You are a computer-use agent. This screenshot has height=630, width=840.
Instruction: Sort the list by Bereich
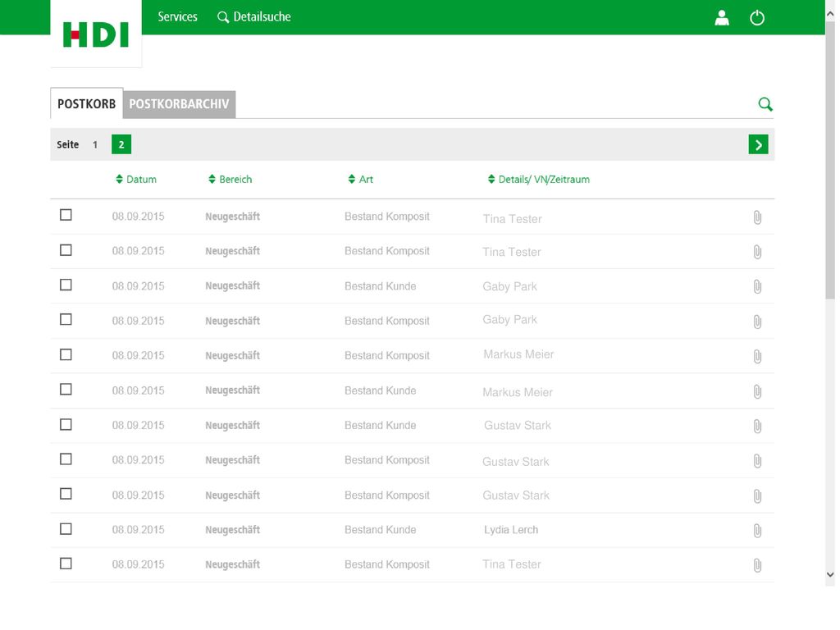tap(230, 180)
